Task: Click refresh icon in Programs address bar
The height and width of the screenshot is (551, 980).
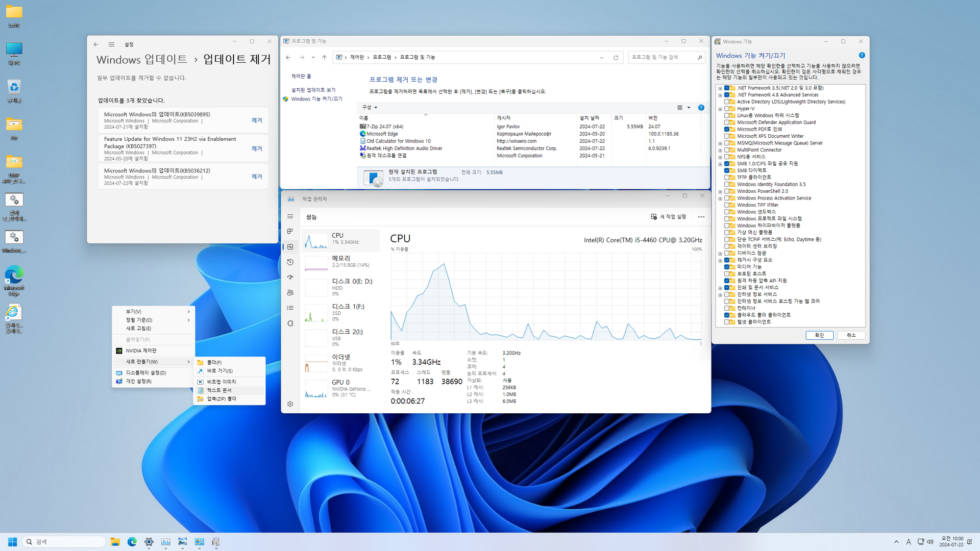Action: (x=616, y=58)
